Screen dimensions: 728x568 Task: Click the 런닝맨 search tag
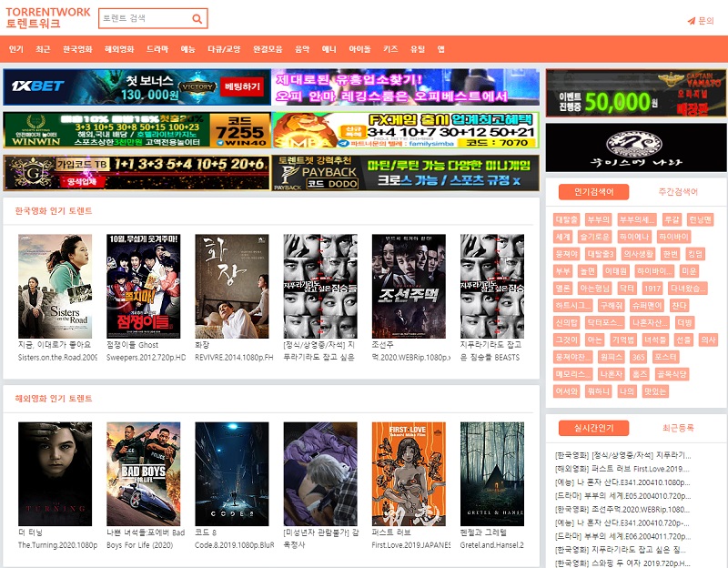[x=700, y=219]
